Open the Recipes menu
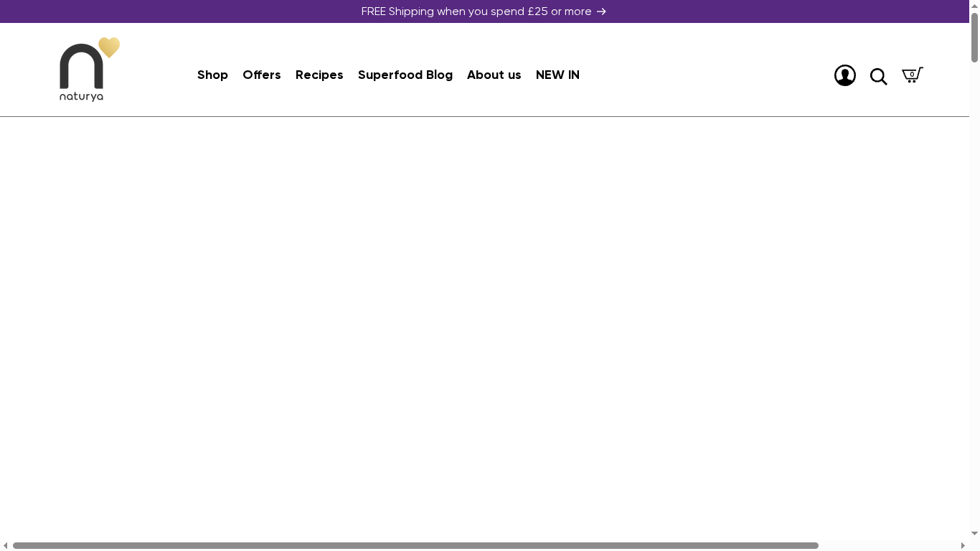Screen dimensions: 980x551 point(319,75)
